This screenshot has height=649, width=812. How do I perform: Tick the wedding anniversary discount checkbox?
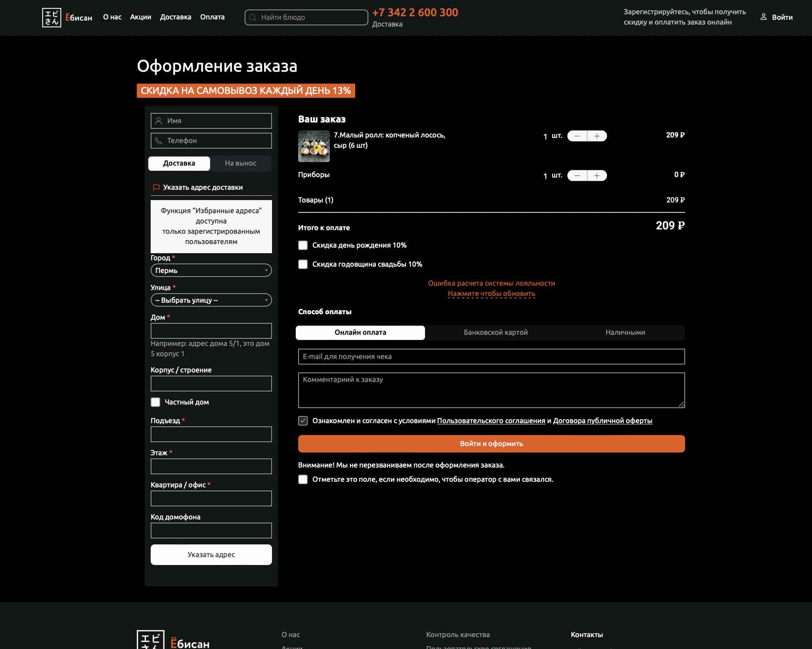coord(303,264)
